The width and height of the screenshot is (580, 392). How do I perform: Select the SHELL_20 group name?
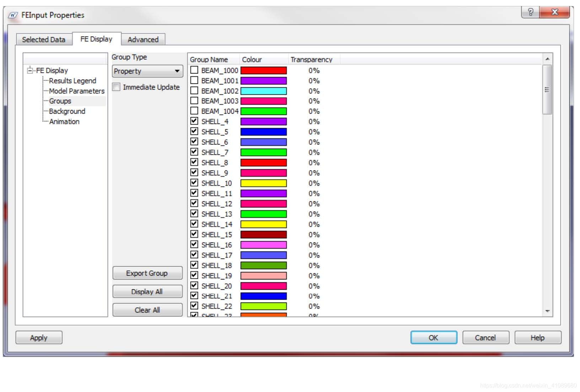tap(216, 286)
